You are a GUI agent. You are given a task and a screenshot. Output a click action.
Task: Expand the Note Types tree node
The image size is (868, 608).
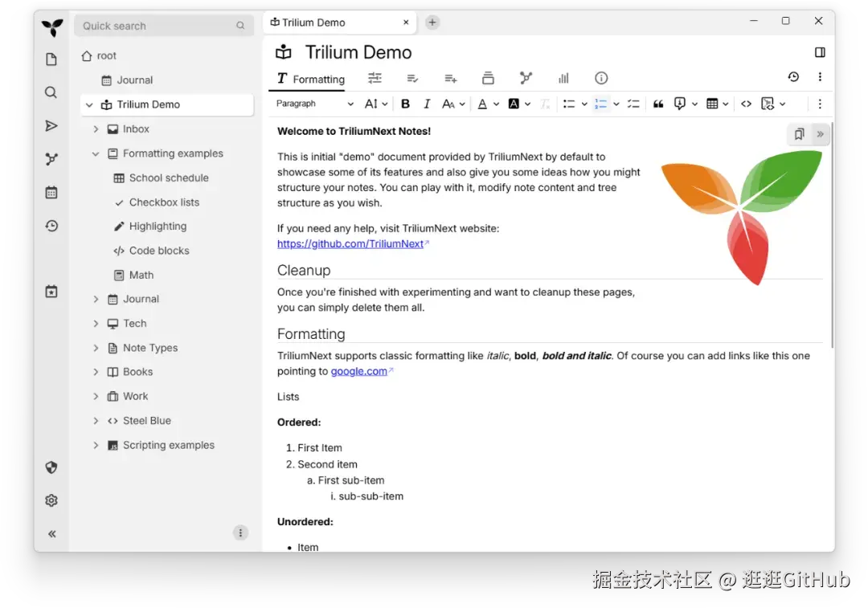click(x=96, y=348)
